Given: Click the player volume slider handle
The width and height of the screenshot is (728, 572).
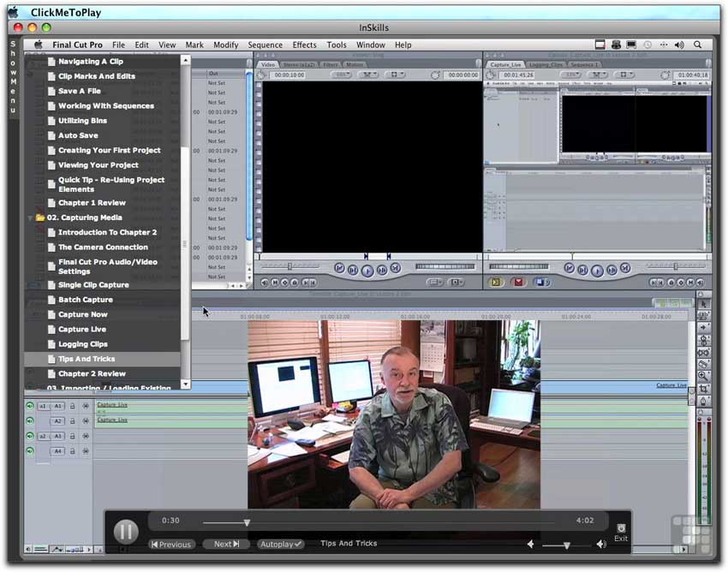Looking at the screenshot, I should [x=567, y=545].
